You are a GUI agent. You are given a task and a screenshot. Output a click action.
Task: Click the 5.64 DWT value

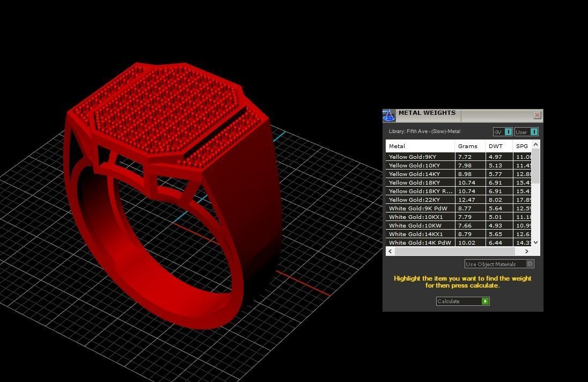(x=495, y=208)
